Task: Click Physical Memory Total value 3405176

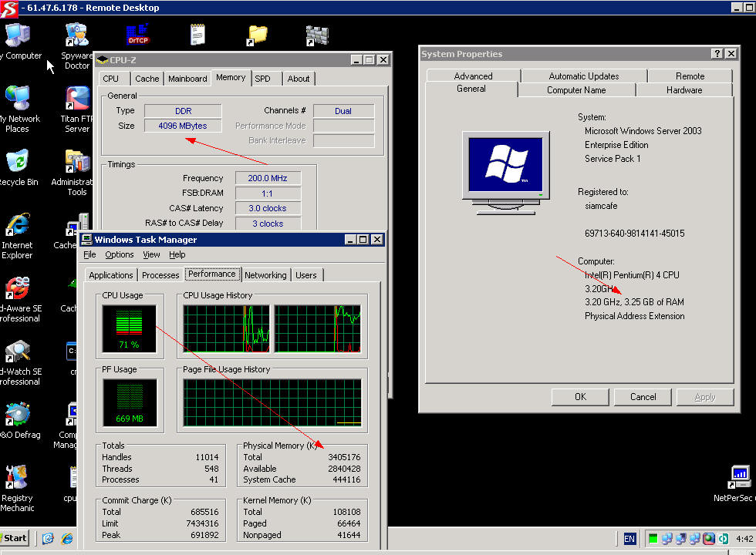Action: 344,457
